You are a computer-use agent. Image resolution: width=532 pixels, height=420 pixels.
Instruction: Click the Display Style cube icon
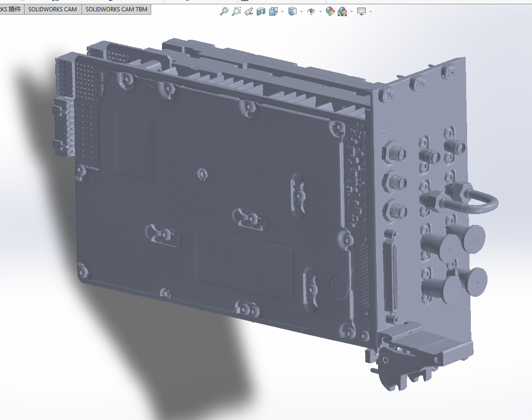(292, 11)
